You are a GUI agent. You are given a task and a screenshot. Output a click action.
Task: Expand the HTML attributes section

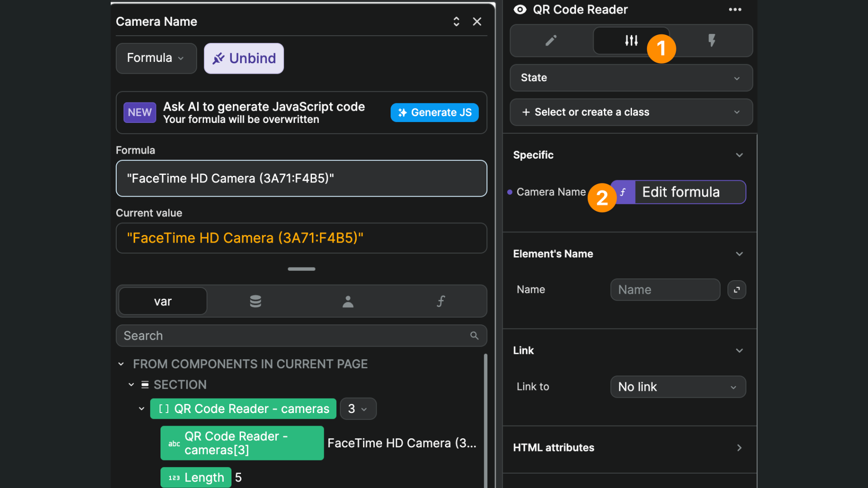click(739, 447)
